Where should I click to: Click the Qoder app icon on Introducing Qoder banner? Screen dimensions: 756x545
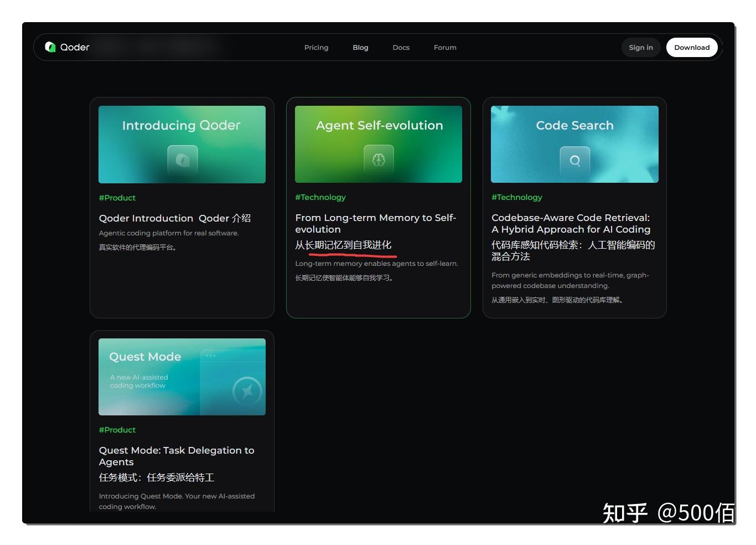[x=182, y=161]
